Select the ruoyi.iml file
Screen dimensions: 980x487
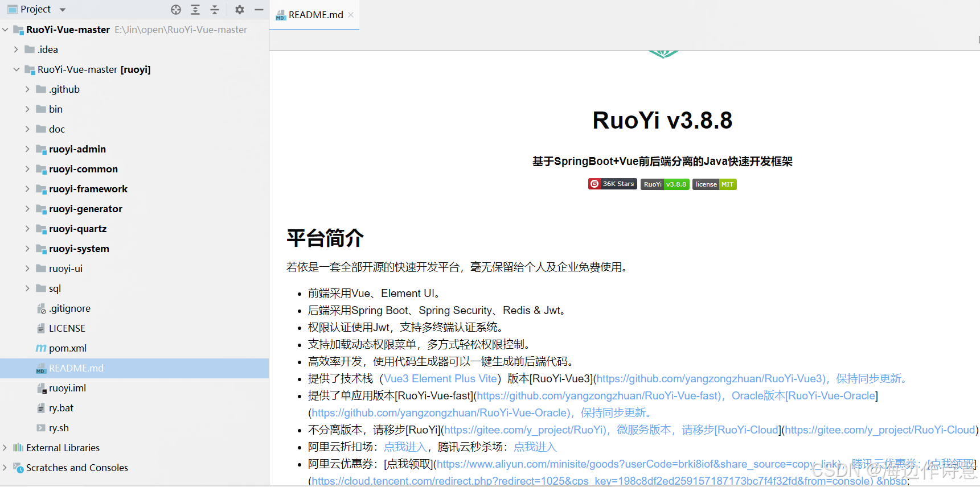tap(67, 388)
